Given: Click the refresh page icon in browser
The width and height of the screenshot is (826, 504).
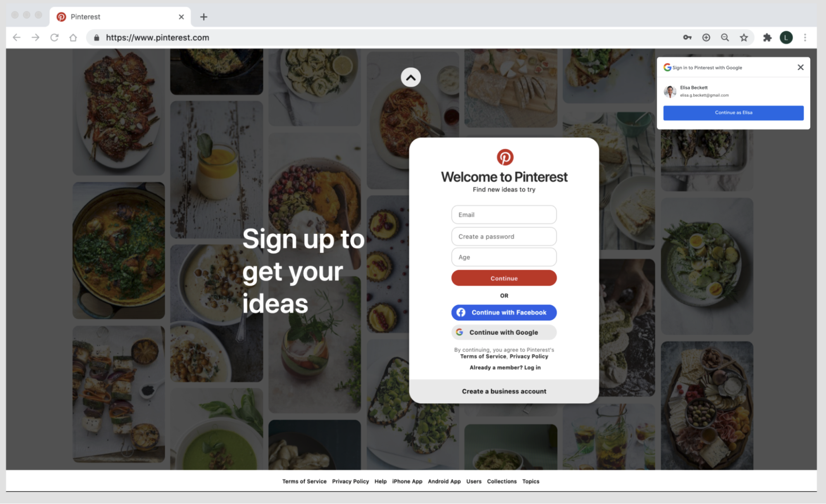Looking at the screenshot, I should [x=54, y=37].
